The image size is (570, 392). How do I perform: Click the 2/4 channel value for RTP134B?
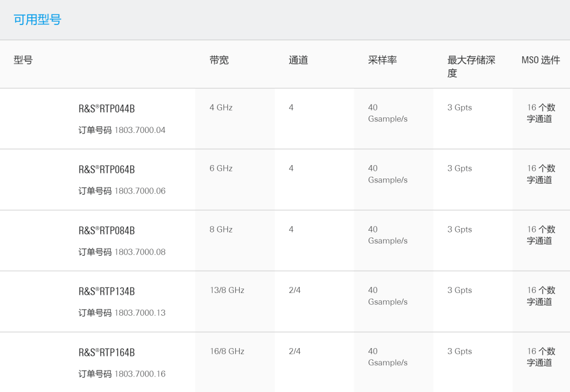coord(295,290)
